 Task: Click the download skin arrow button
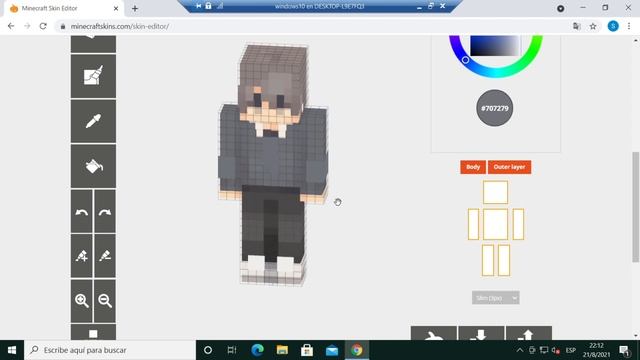pyautogui.click(x=481, y=333)
